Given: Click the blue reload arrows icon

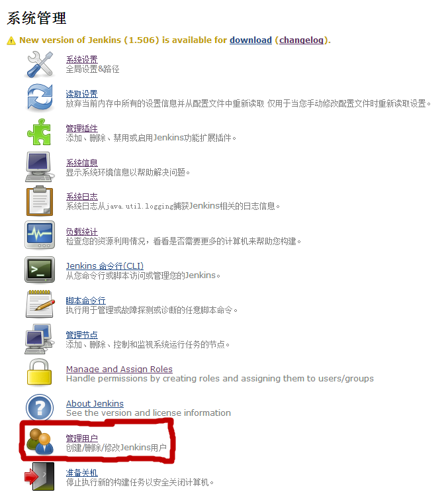Looking at the screenshot, I should (x=40, y=97).
